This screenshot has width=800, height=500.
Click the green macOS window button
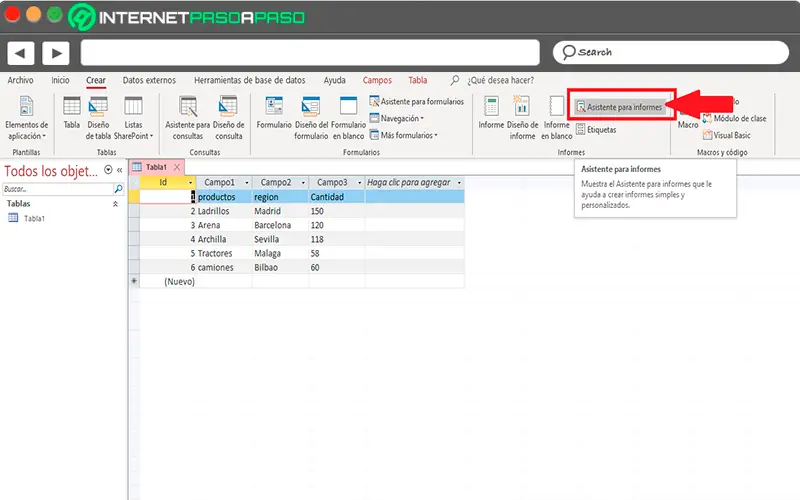(x=54, y=14)
